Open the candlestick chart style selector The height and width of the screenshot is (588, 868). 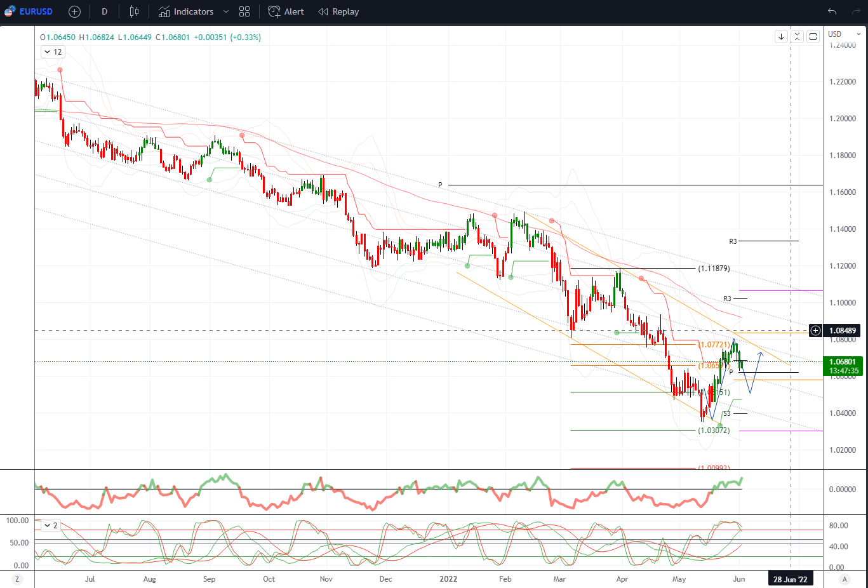pyautogui.click(x=134, y=11)
